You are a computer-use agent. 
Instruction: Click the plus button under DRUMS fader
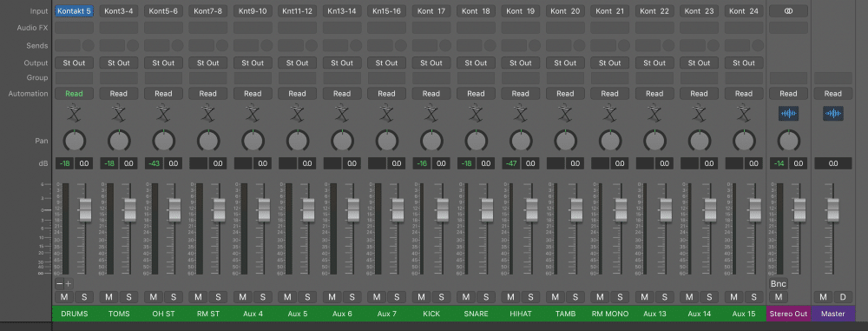(x=69, y=284)
